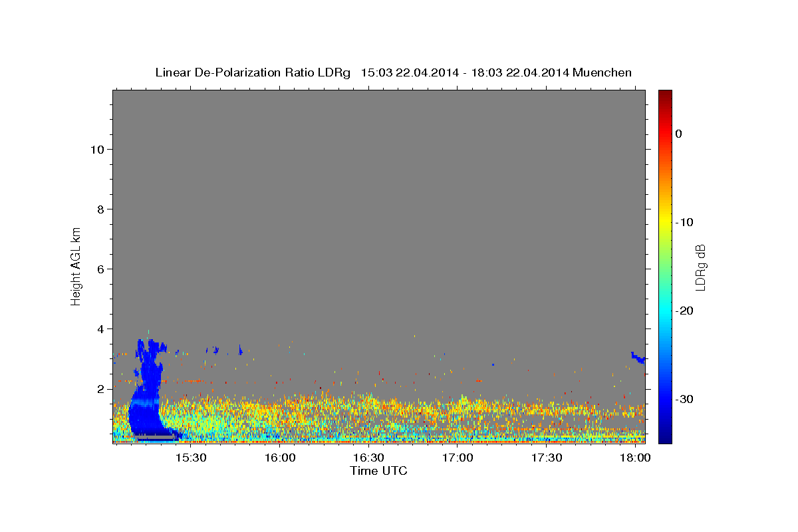Click the 17:00 time tick label
Screen dimensions: 798x532
point(458,458)
